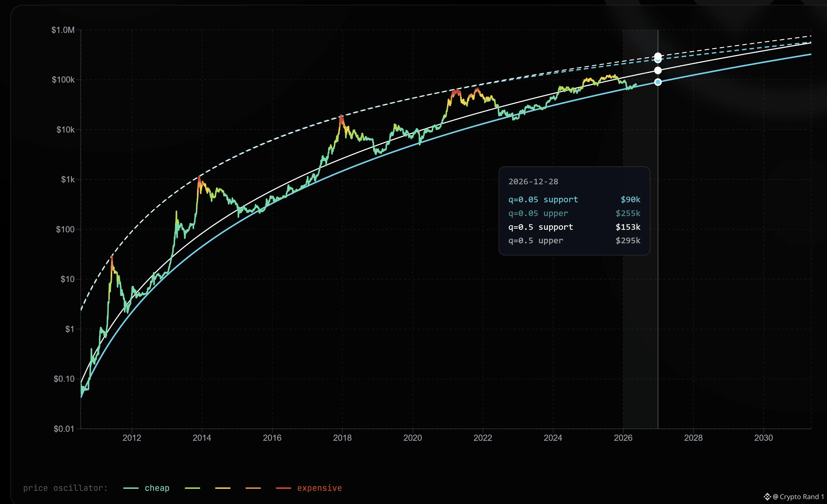Click the $10k y-axis label
Screen dimensions: 827x504
65,130
